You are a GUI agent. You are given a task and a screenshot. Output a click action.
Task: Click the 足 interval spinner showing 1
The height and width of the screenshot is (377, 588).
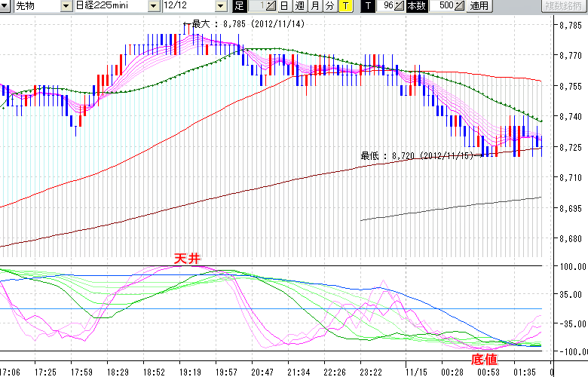point(261,7)
